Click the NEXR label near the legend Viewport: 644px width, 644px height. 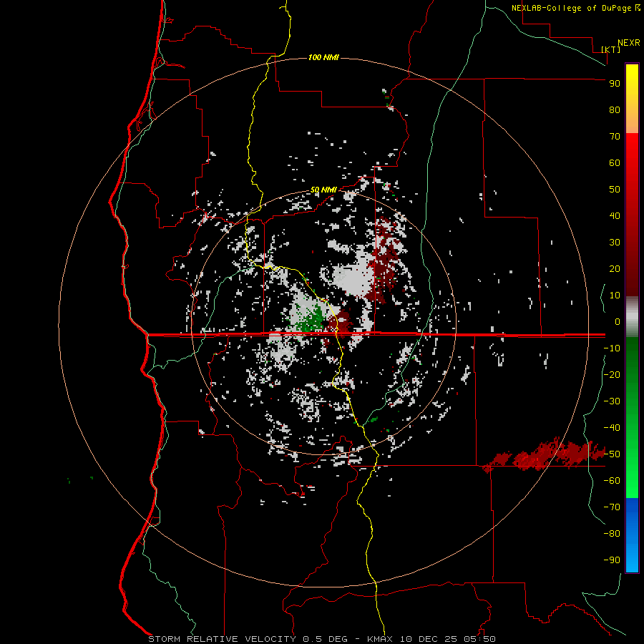[629, 43]
